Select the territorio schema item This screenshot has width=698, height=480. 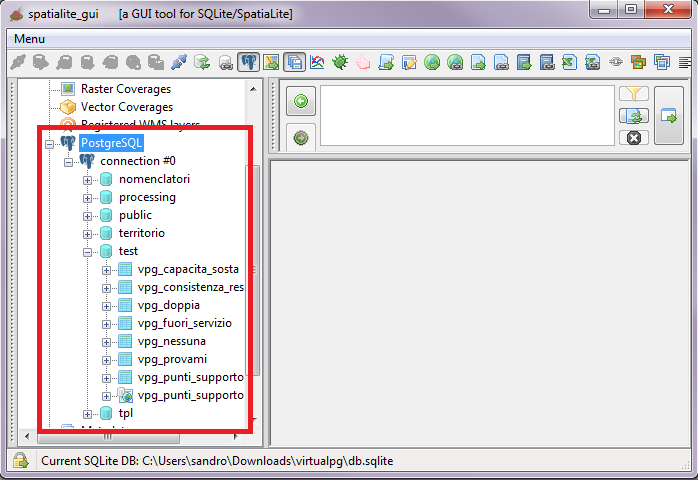coord(142,233)
